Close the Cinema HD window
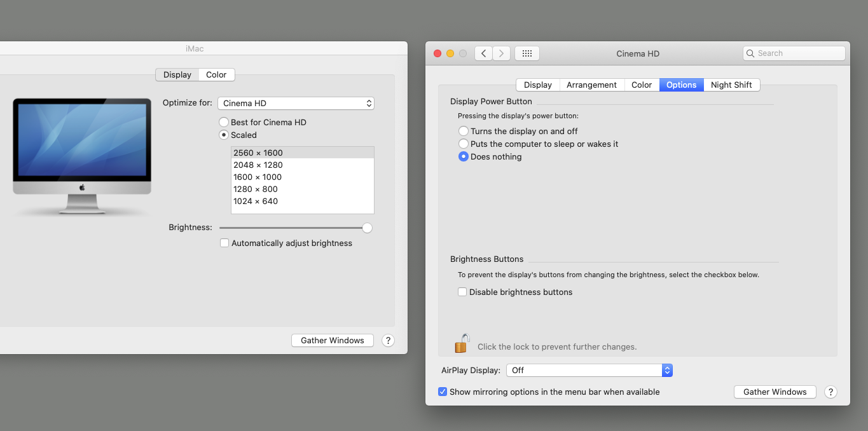The image size is (868, 431). click(437, 53)
